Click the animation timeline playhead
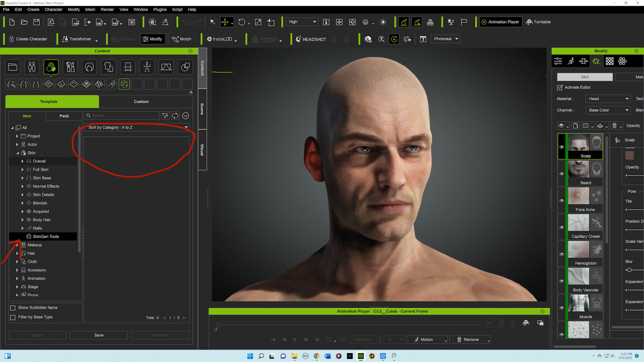This screenshot has height=362, width=644. [x=218, y=324]
